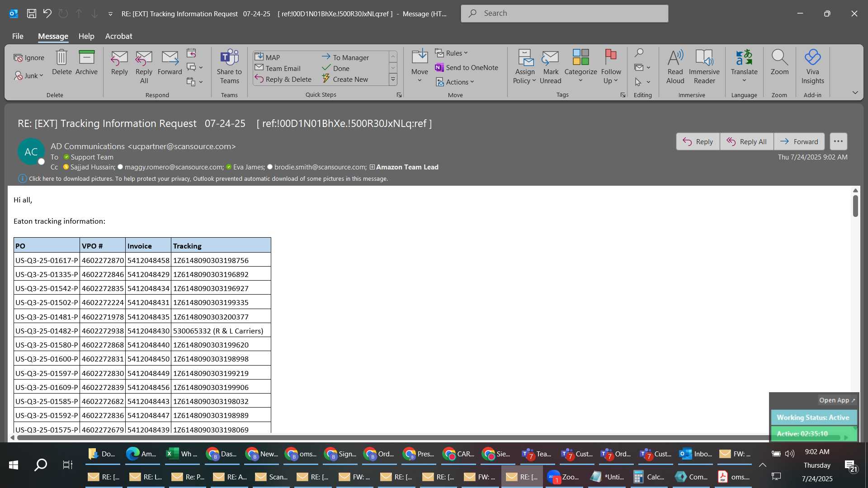Image resolution: width=868 pixels, height=488 pixels.
Task: Click the Find search icon in Editing group
Action: pyautogui.click(x=639, y=53)
